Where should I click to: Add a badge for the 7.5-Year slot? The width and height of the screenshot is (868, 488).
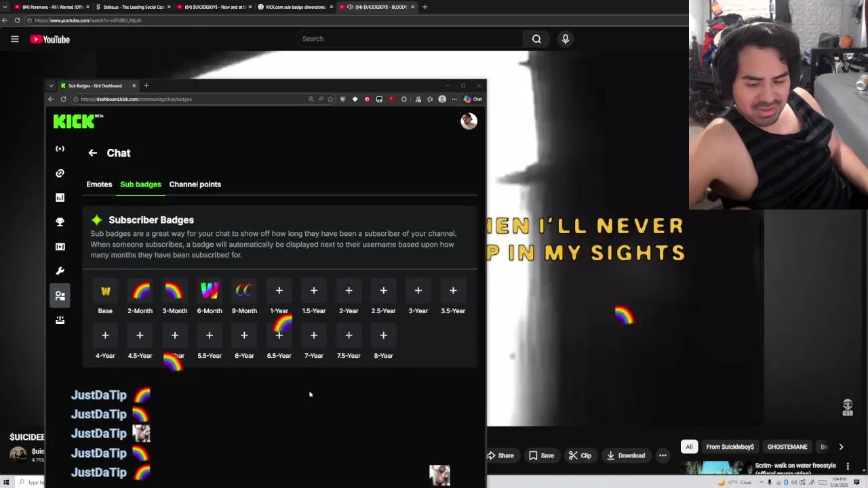(349, 335)
